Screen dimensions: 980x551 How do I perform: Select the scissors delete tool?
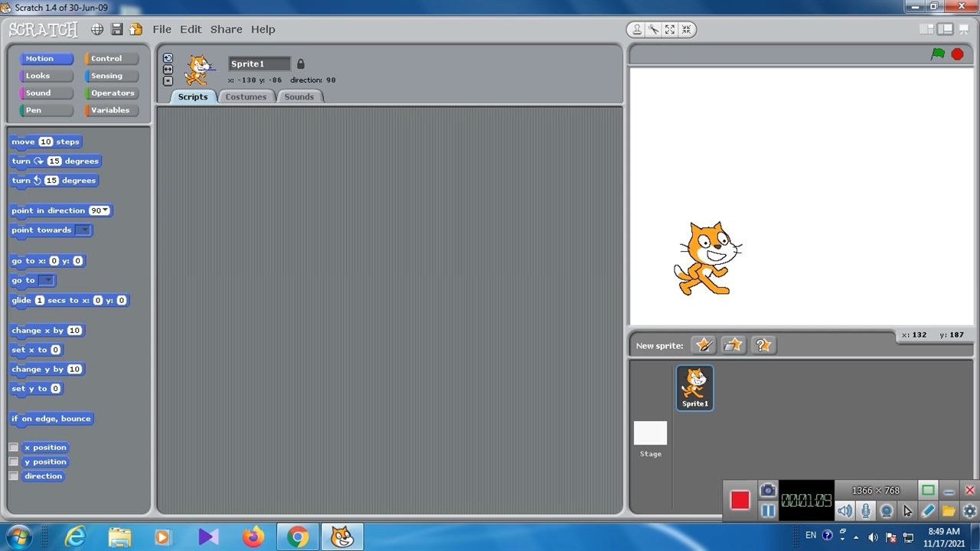[653, 30]
